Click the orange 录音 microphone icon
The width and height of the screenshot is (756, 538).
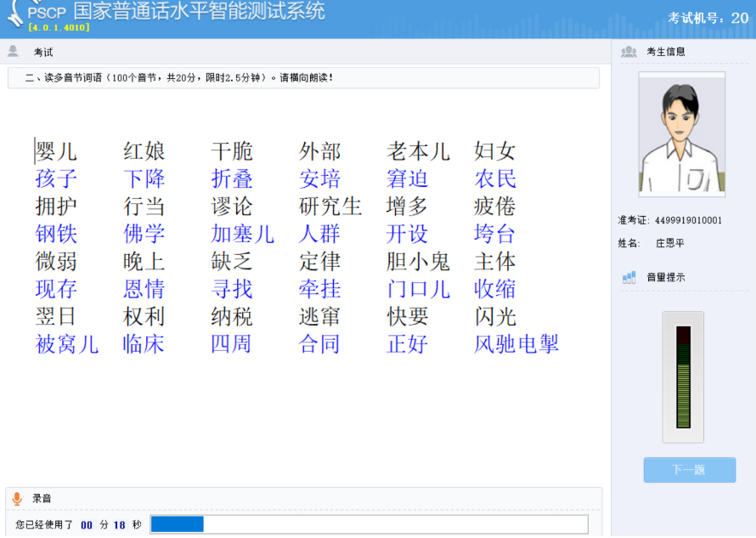click(x=17, y=499)
